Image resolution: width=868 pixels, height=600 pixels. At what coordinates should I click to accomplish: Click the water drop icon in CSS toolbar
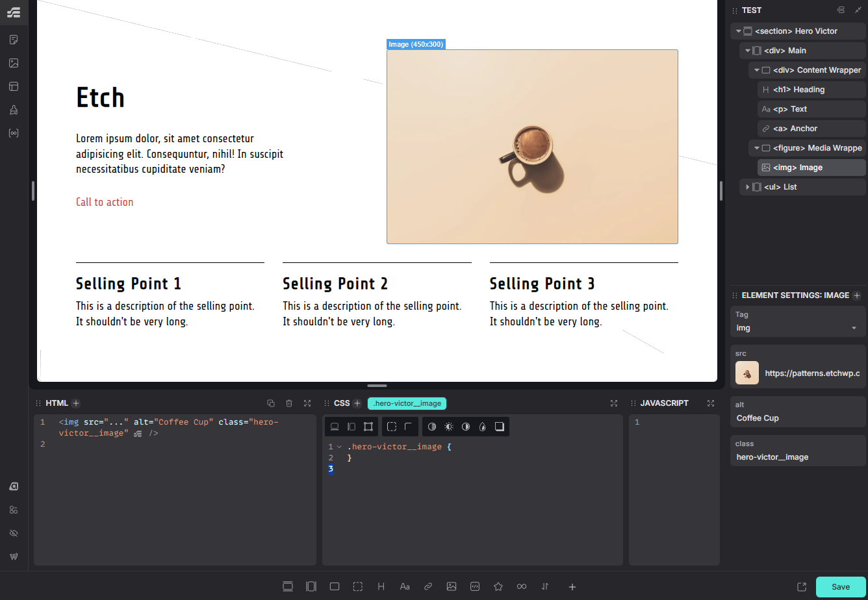click(482, 427)
